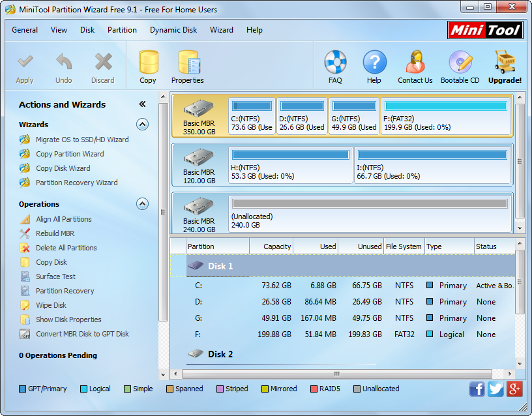
Task: Click the GPT/Primary legend color swatch
Action: tap(22, 389)
